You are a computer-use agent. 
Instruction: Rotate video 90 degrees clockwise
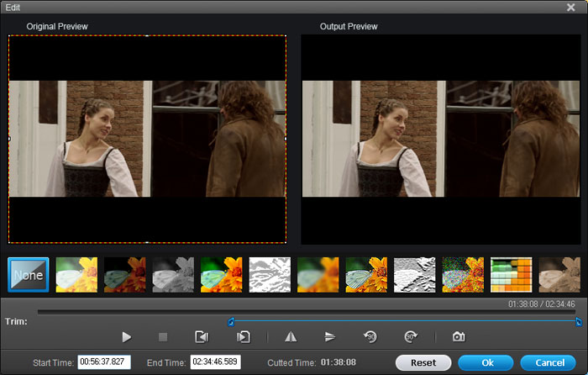pos(411,337)
